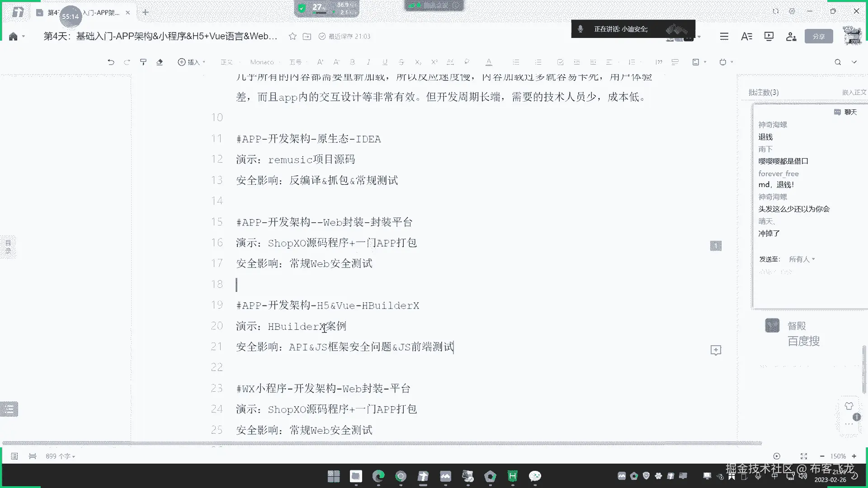The height and width of the screenshot is (488, 868).
Task: Open the 所有人 recipient dropdown in chat
Action: pyautogui.click(x=802, y=259)
